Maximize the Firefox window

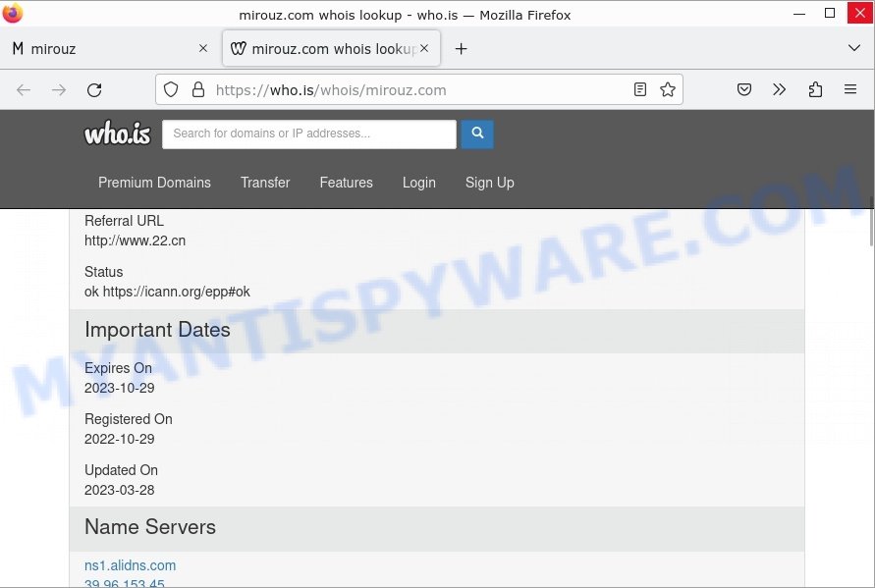(x=830, y=13)
